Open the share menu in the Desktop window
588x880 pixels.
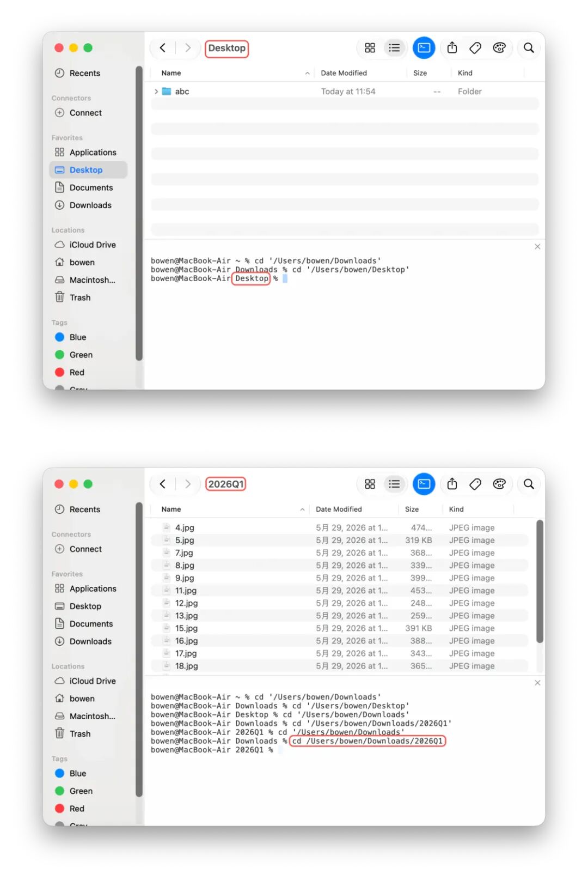tap(452, 48)
